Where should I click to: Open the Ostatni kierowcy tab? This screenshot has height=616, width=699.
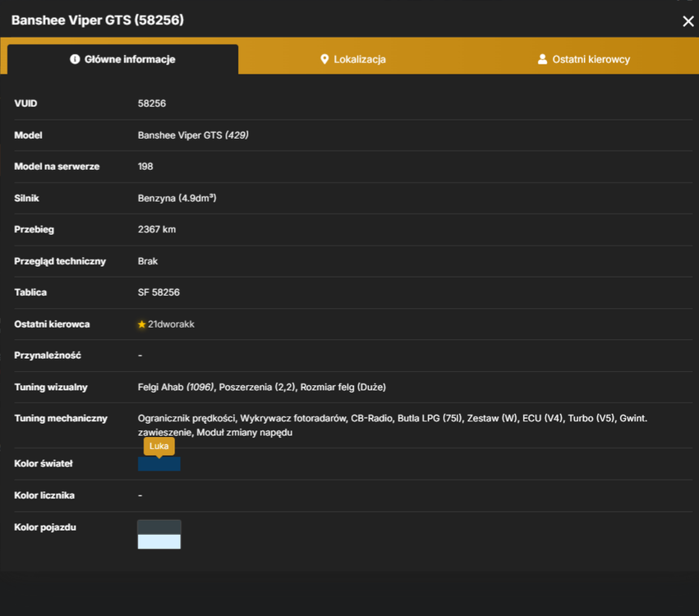coord(583,59)
